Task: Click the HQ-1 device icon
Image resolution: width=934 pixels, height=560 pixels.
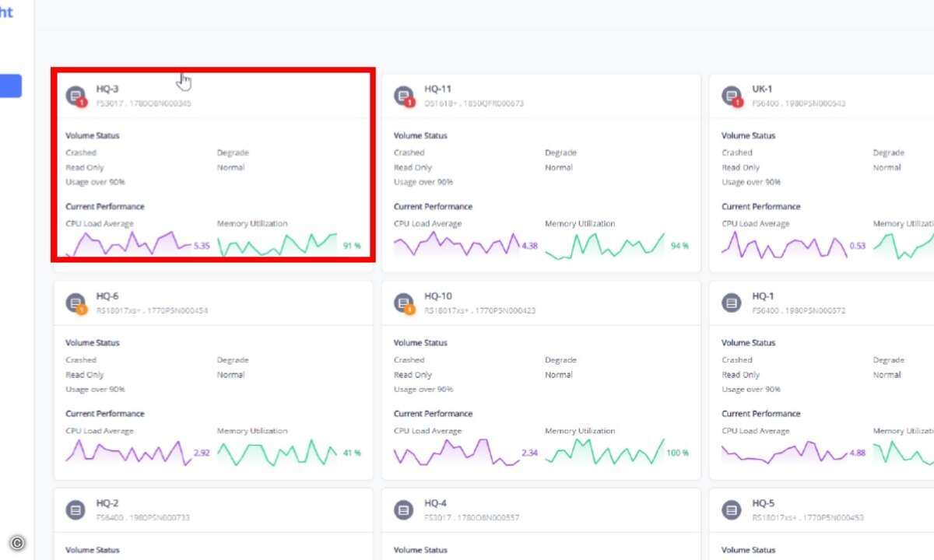Action: 732,303
